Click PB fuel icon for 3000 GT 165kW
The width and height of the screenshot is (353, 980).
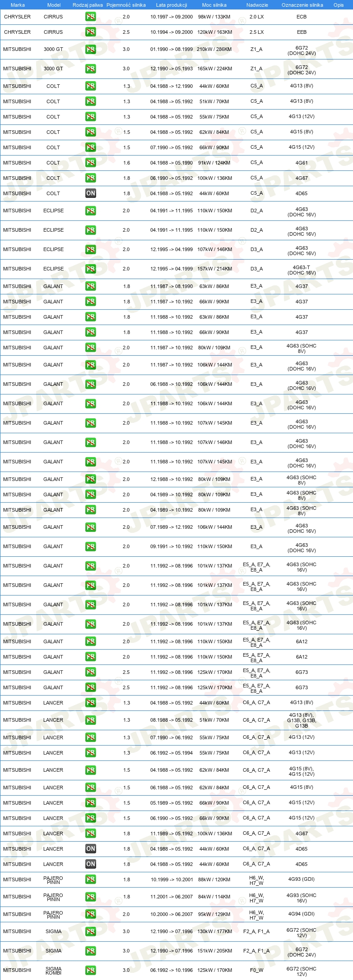pos(90,69)
